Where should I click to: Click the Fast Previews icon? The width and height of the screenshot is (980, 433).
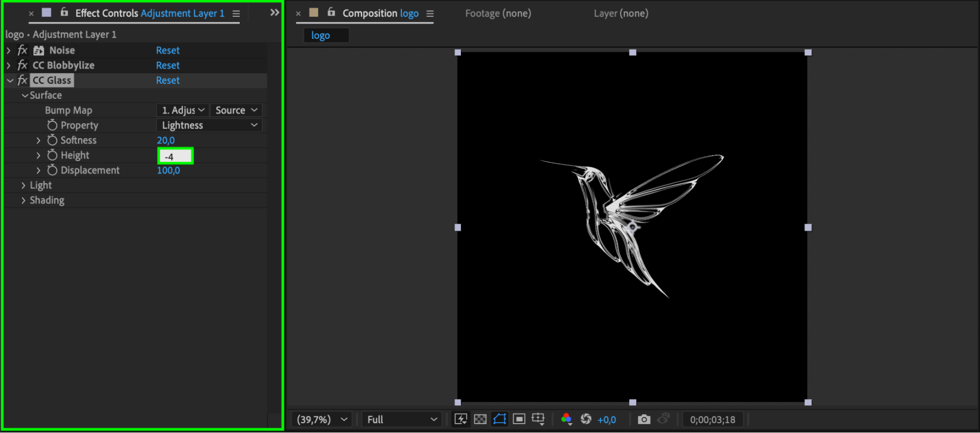(460, 419)
